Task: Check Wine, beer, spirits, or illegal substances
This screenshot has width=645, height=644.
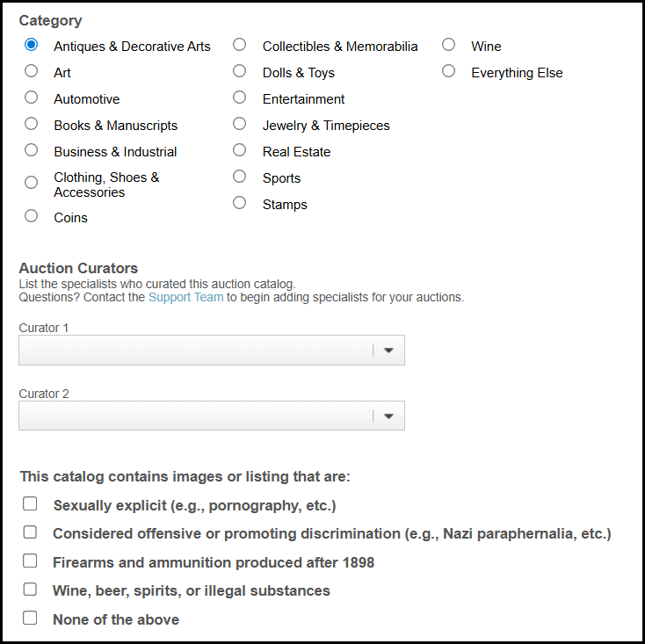Action: tap(30, 590)
